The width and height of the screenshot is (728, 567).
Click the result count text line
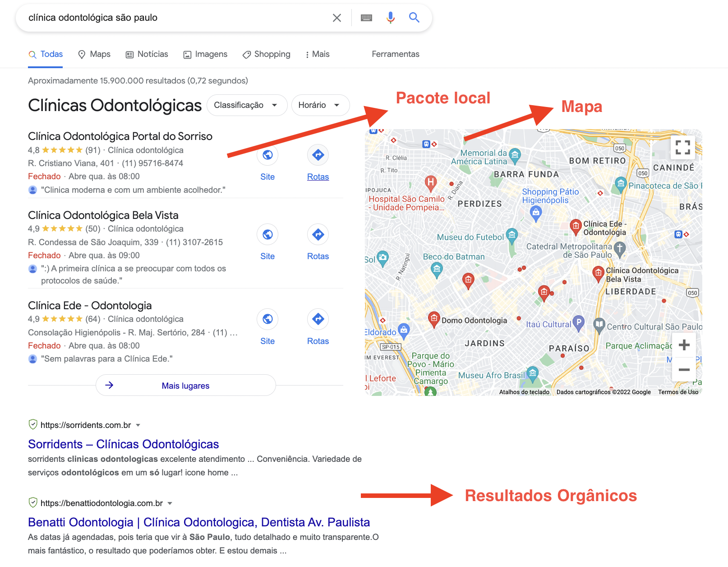(138, 81)
